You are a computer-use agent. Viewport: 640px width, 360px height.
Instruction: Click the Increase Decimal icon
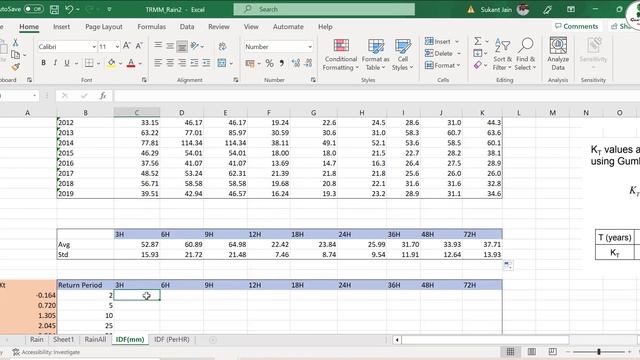tap(296, 63)
